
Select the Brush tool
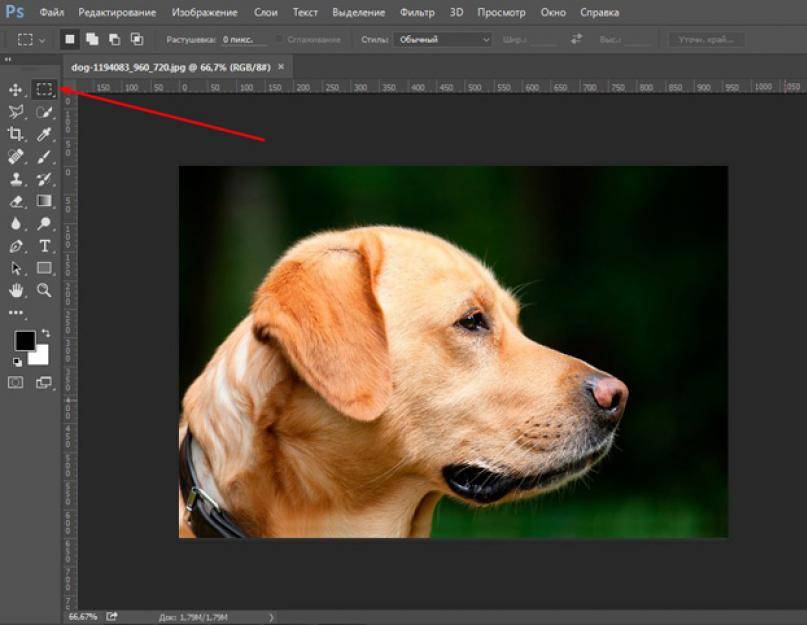(44, 156)
